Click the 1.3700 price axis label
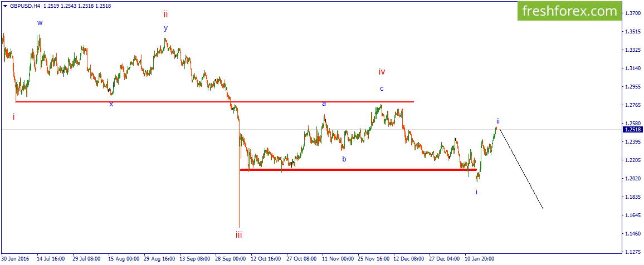The width and height of the screenshot is (644, 265). point(632,13)
